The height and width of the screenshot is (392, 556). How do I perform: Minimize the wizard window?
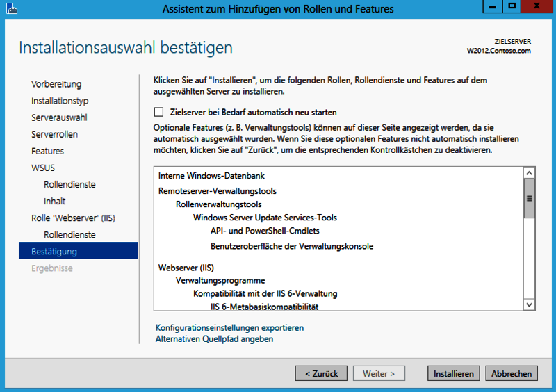(x=493, y=6)
